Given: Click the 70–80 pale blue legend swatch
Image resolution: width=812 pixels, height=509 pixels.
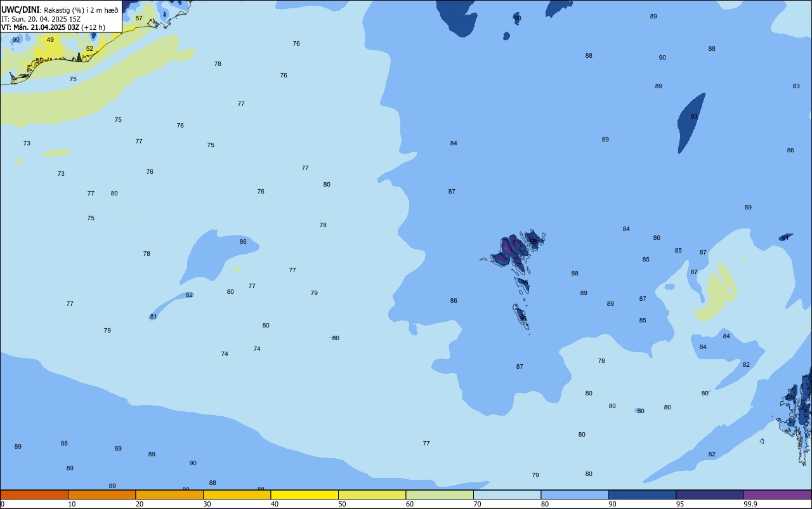Looking at the screenshot, I should click(x=507, y=494).
